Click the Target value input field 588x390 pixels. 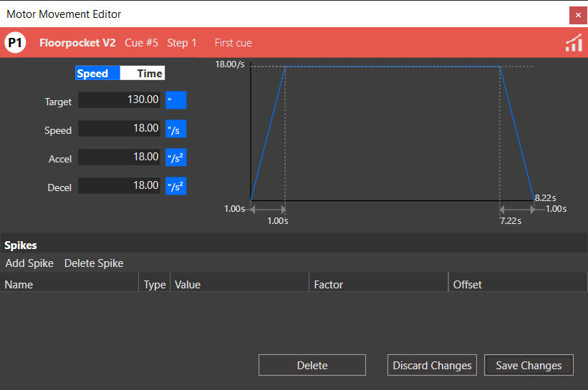120,100
